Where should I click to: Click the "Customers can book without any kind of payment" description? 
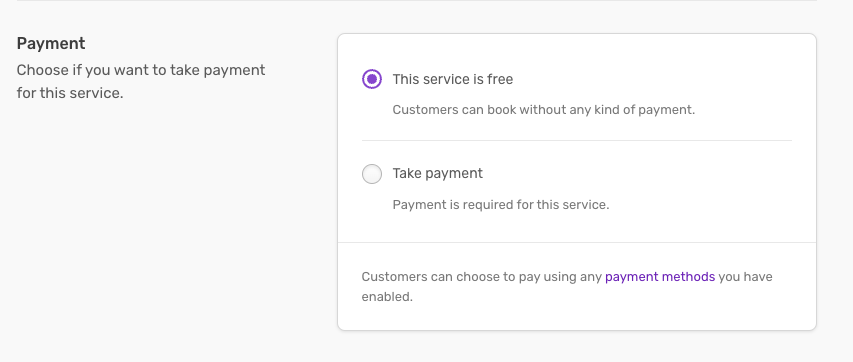click(x=544, y=110)
